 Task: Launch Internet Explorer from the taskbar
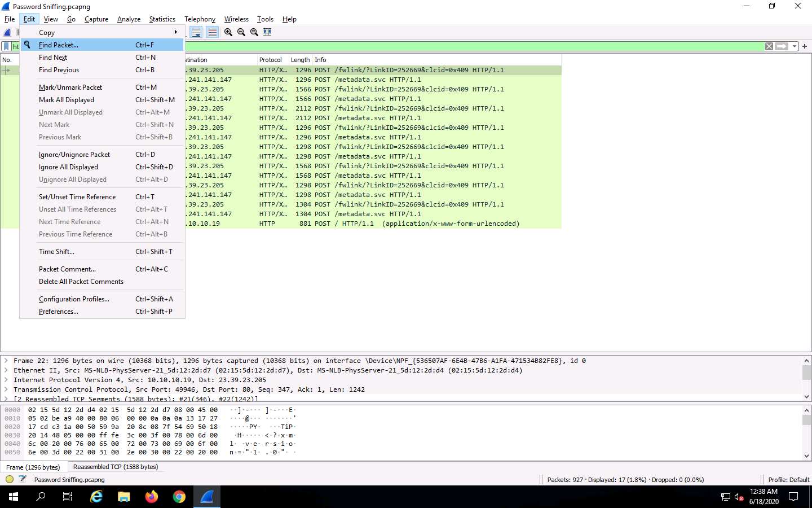(x=96, y=497)
